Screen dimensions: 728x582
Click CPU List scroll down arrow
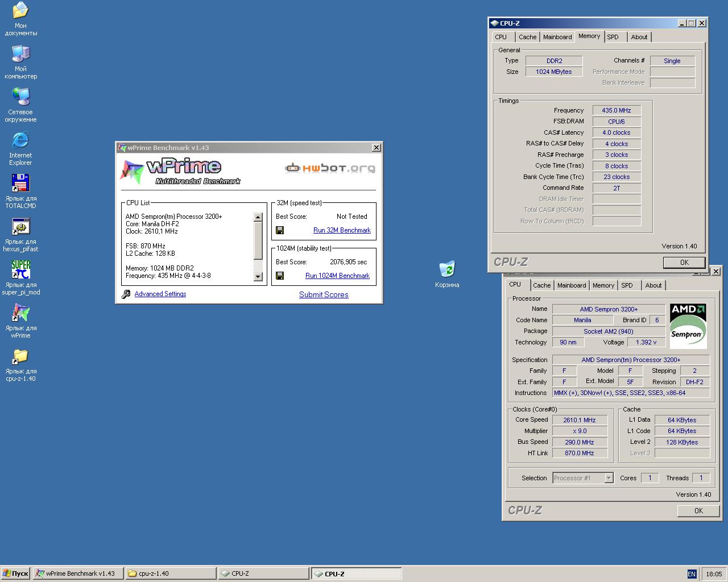click(x=258, y=277)
